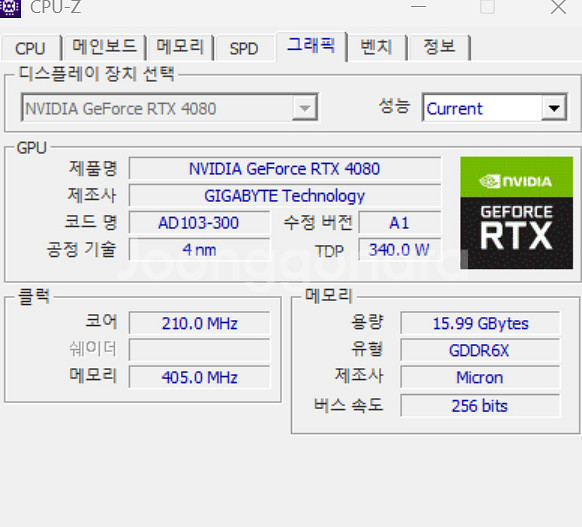Click the process value '4 nm'

(199, 250)
